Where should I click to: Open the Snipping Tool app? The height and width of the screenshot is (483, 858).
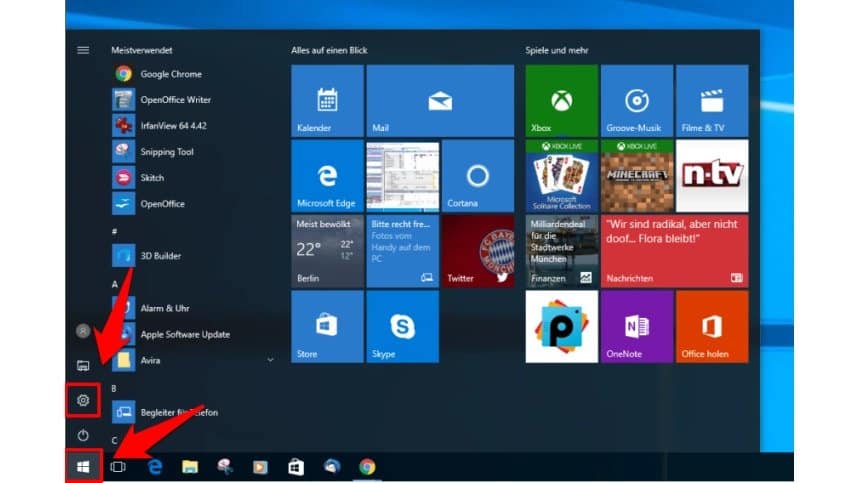pos(166,152)
